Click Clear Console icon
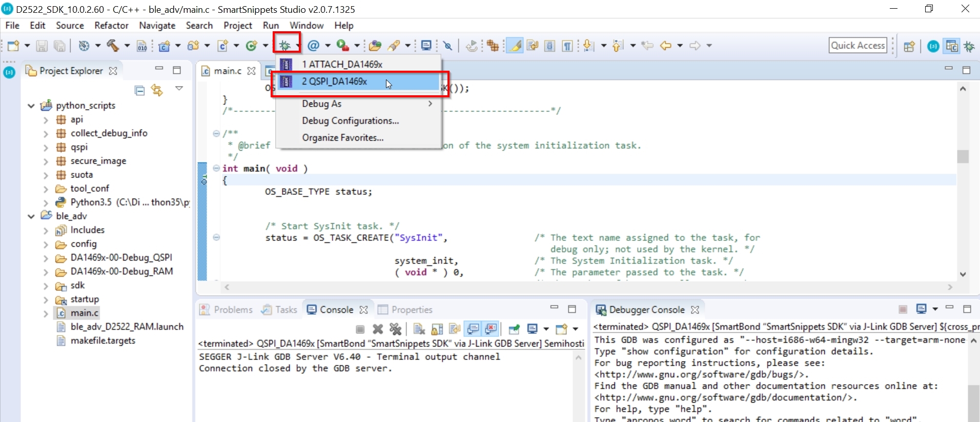 pos(419,329)
